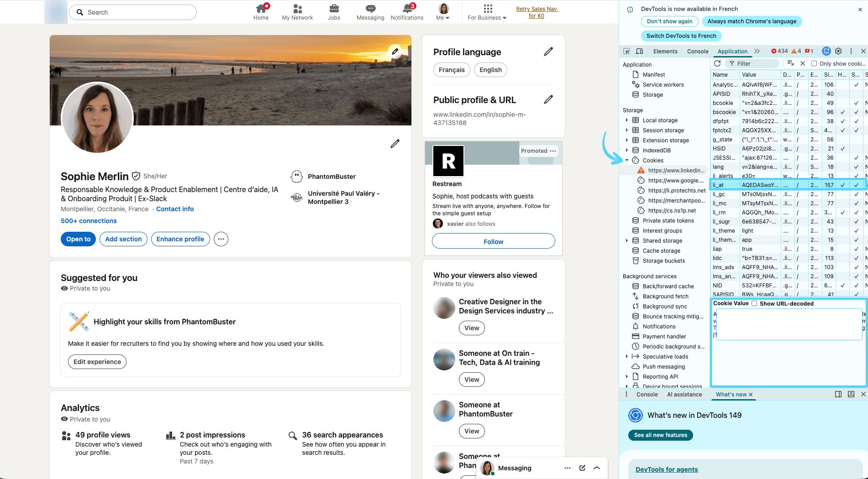Switch to Elements tab in DevTools

(x=665, y=51)
